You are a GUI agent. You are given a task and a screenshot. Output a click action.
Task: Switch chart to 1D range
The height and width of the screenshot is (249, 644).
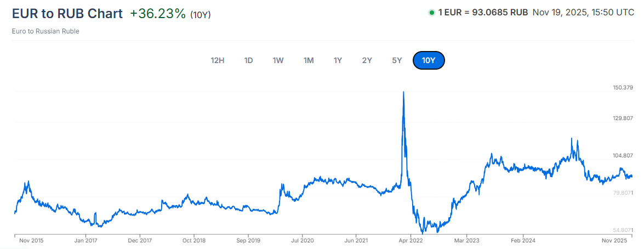tap(248, 60)
